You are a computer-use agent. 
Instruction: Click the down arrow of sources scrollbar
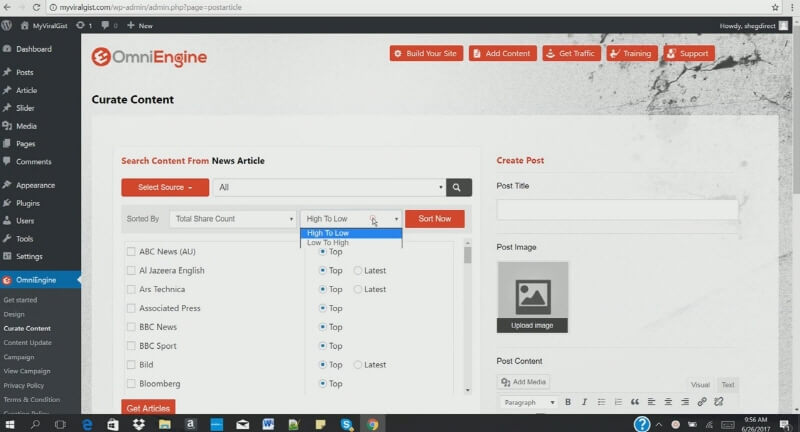coord(468,390)
